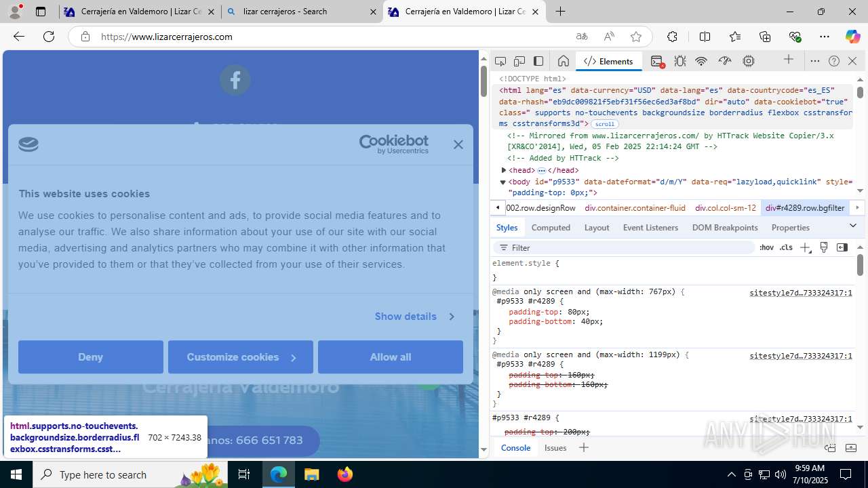This screenshot has height=488, width=868.
Task: Select div.container.container-fluid breadcrumb
Action: (x=635, y=208)
